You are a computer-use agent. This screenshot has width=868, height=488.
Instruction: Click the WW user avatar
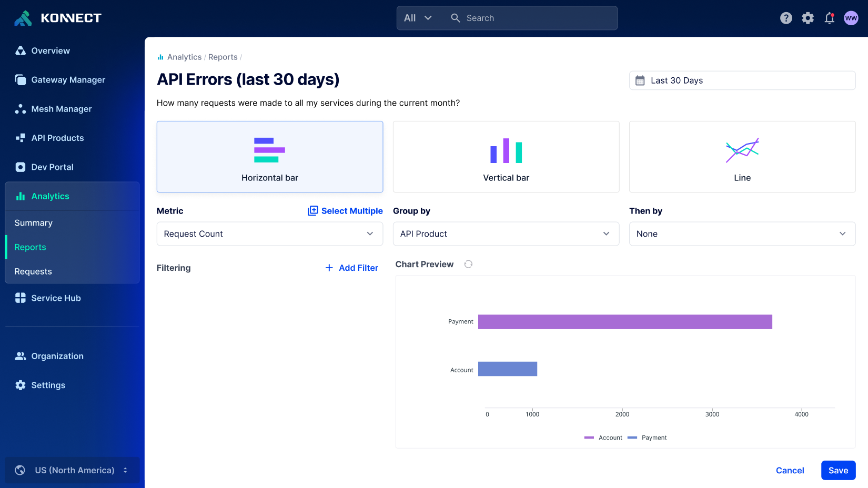click(x=851, y=18)
